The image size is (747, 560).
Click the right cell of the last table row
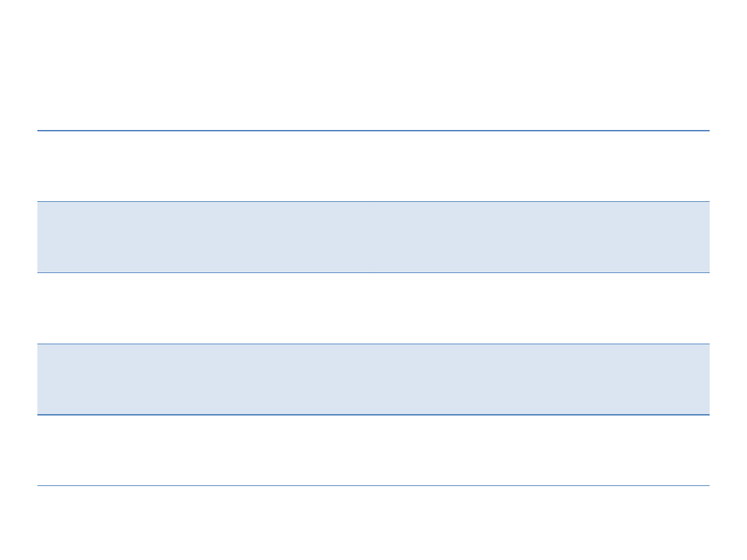pyautogui.click(x=542, y=450)
